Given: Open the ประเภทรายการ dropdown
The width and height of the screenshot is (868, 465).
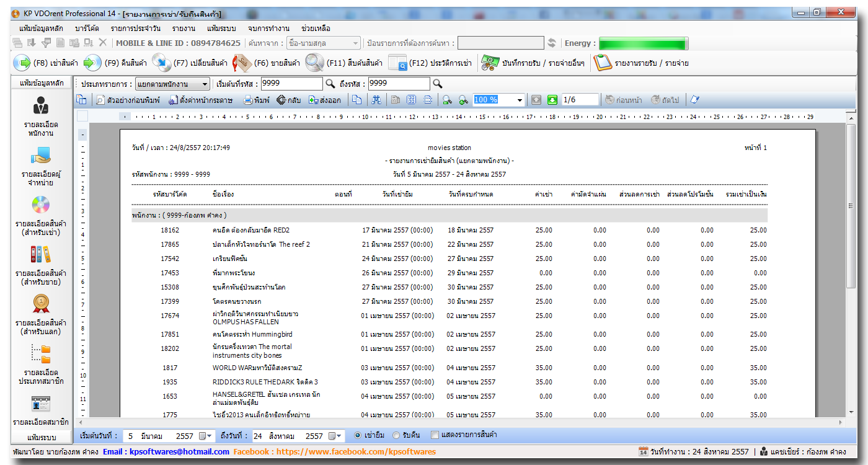Looking at the screenshot, I should [172, 84].
